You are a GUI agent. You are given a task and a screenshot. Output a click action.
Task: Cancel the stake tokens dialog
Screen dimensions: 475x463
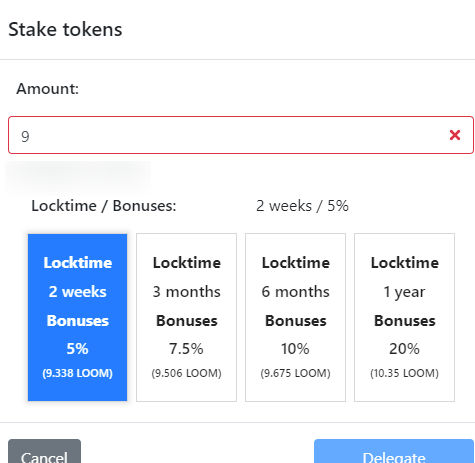(x=44, y=451)
